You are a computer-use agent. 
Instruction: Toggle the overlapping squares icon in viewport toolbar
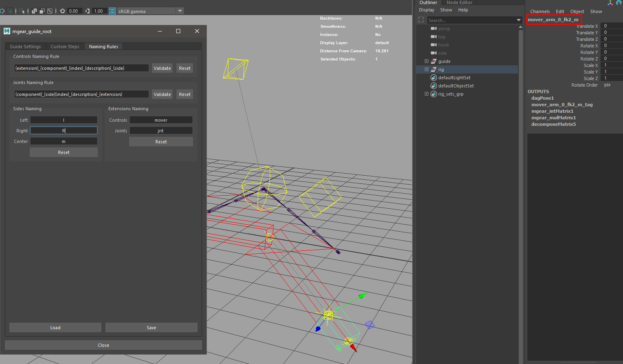click(x=34, y=11)
